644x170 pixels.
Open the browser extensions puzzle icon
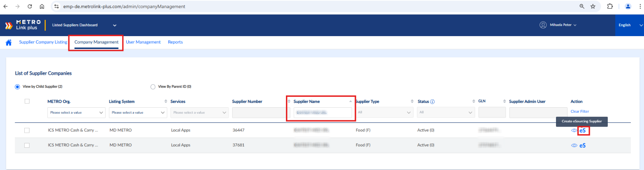[x=610, y=6]
